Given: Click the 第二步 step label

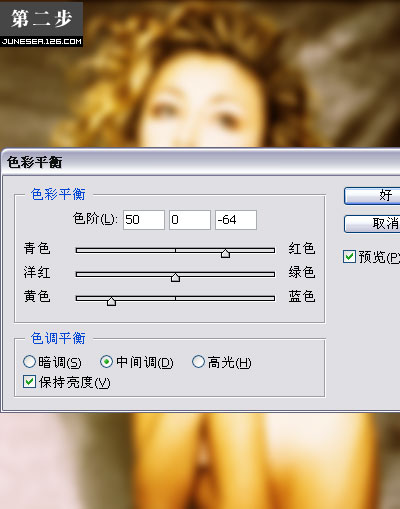Looking at the screenshot, I should [41, 19].
